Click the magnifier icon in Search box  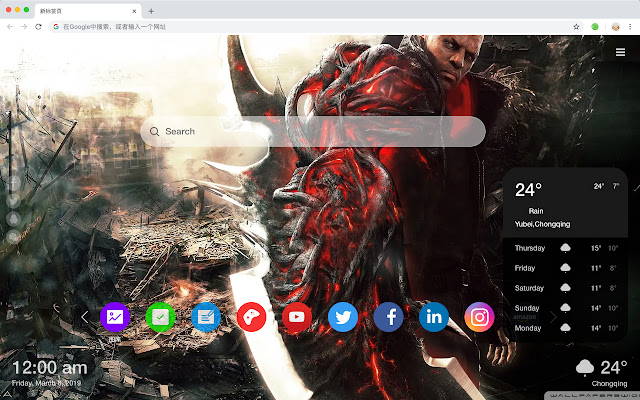point(154,131)
